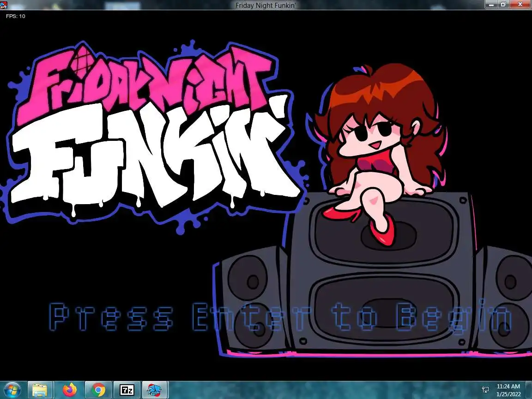
Task: Open the clock showing 11:24 AM
Action: [x=508, y=390]
